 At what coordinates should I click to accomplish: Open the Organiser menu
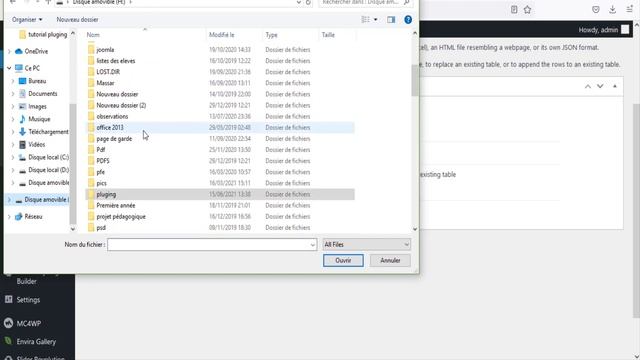tap(27, 20)
